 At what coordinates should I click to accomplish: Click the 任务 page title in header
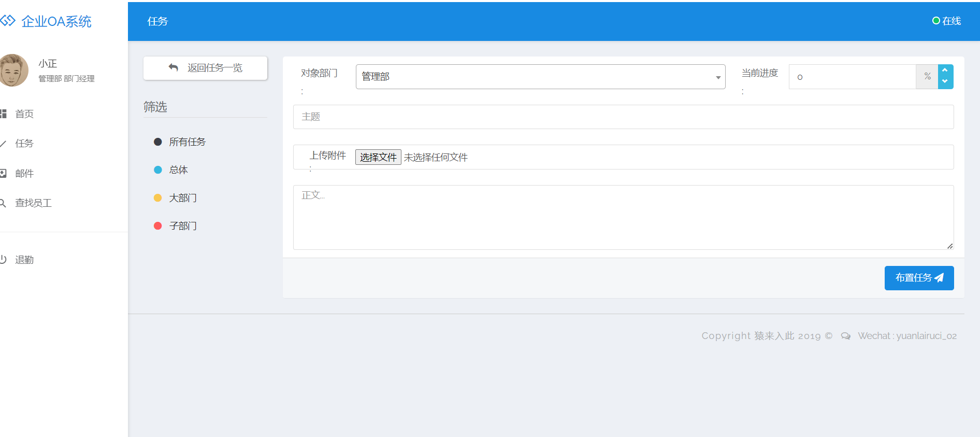click(x=157, y=21)
